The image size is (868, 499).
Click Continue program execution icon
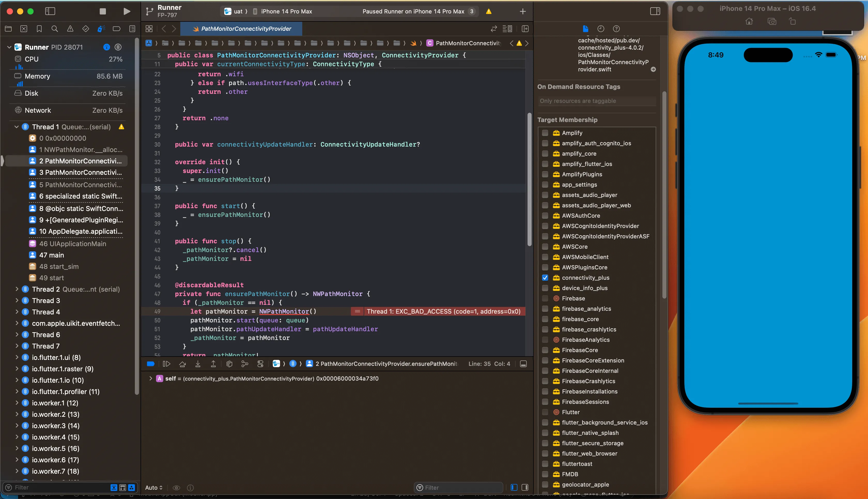[166, 364]
